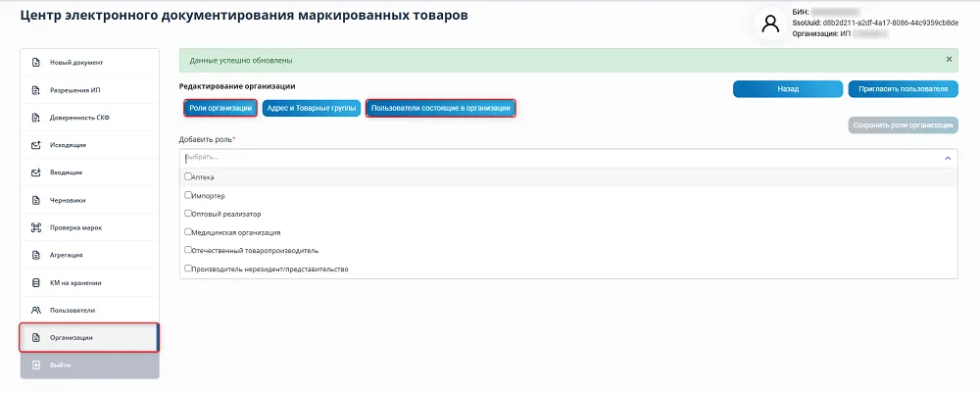Click the Назад button
The height and width of the screenshot is (394, 980).
788,89
